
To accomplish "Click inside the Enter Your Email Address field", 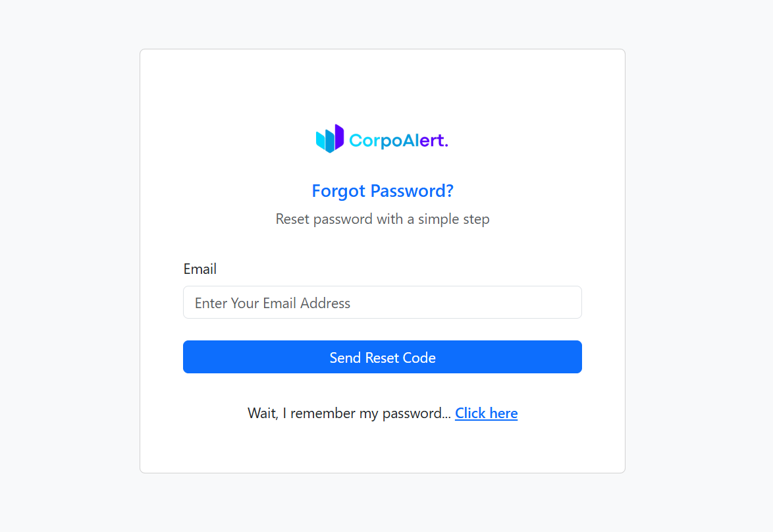I will click(382, 302).
